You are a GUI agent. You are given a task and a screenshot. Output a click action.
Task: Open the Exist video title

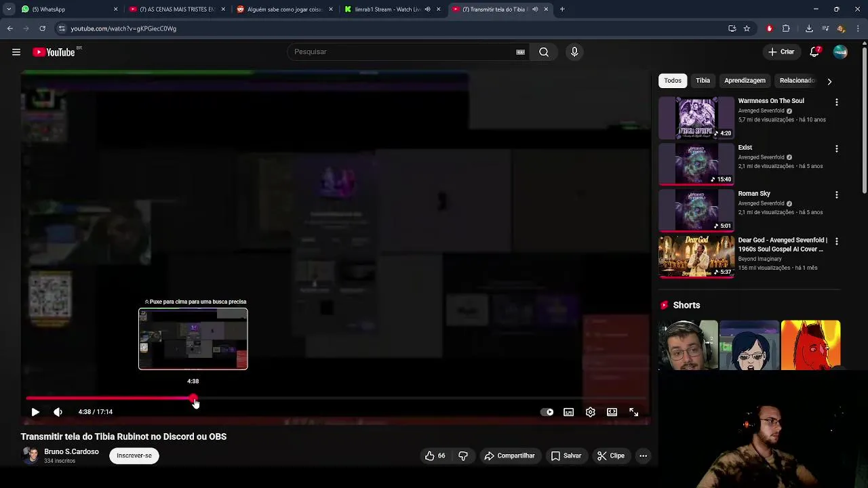(745, 148)
